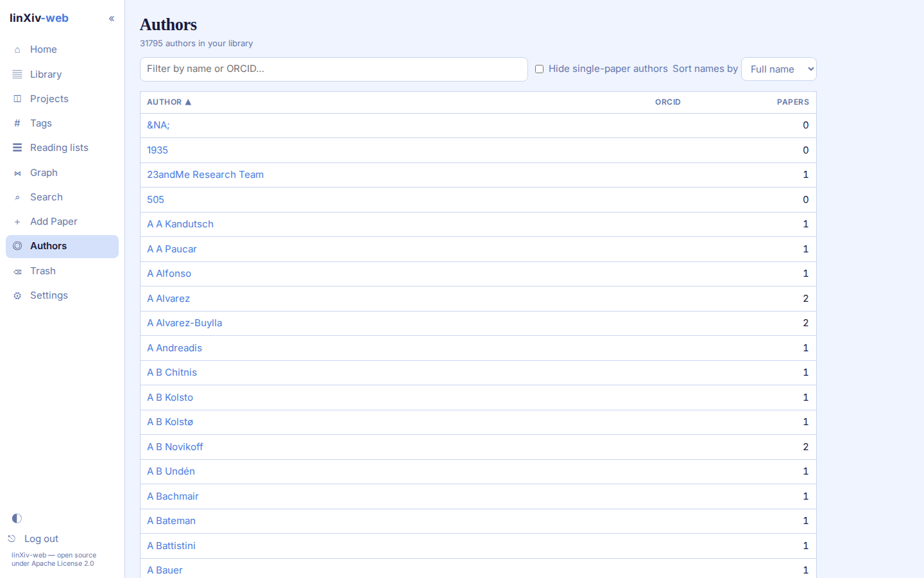This screenshot has height=578, width=924.
Task: Open author A B Novikoff
Action: click(175, 447)
